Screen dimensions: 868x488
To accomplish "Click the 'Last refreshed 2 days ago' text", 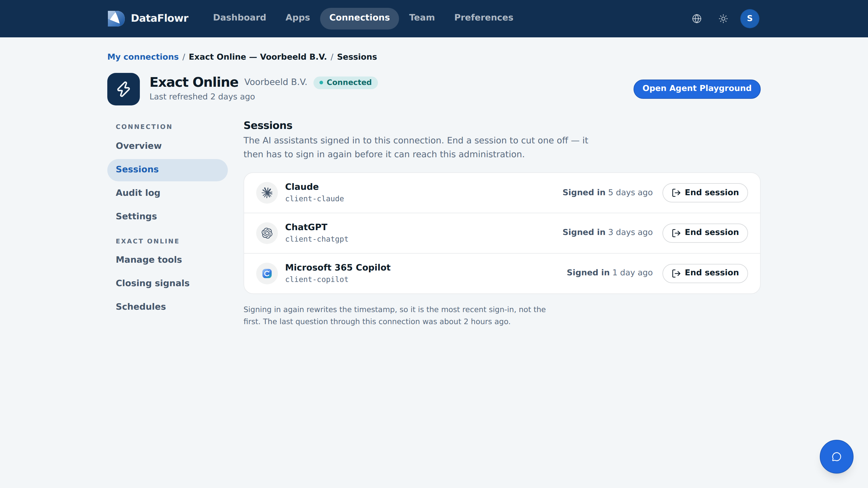I will pos(202,97).
